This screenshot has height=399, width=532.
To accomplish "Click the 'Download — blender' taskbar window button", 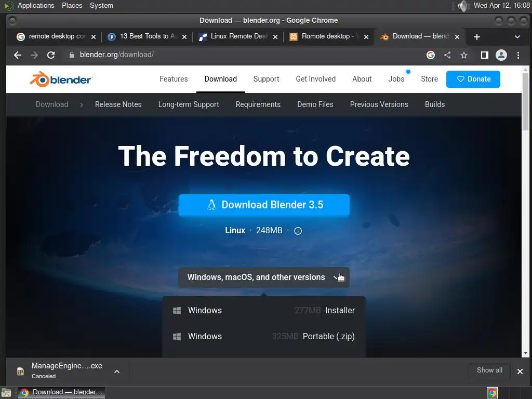I will pyautogui.click(x=61, y=393).
